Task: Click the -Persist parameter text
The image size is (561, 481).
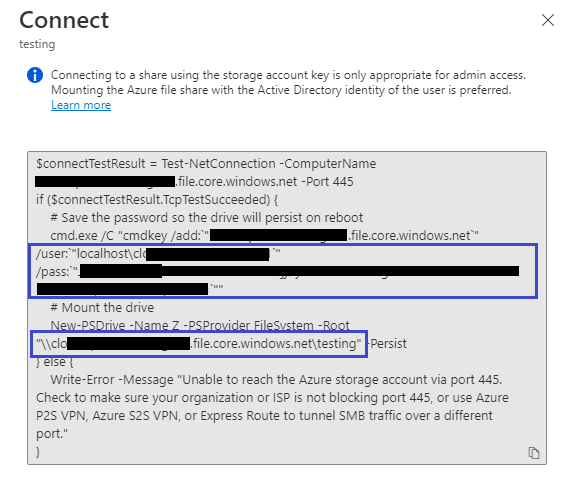Action: click(388, 344)
